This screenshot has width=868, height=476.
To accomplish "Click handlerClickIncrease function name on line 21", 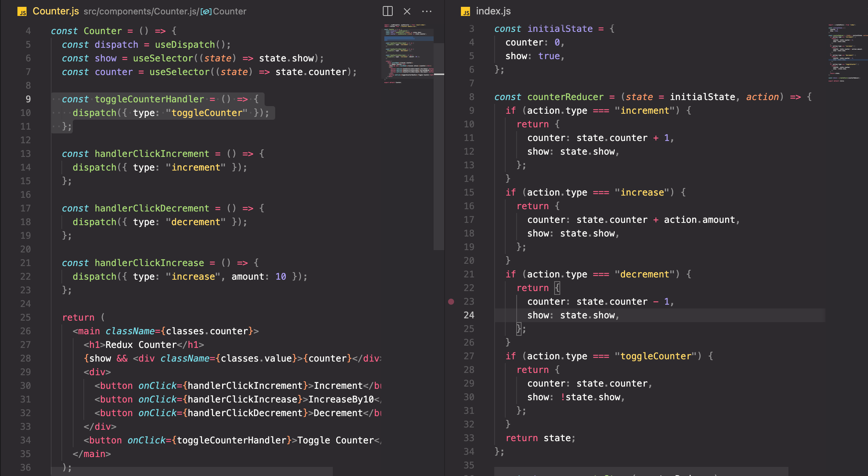I will click(149, 263).
